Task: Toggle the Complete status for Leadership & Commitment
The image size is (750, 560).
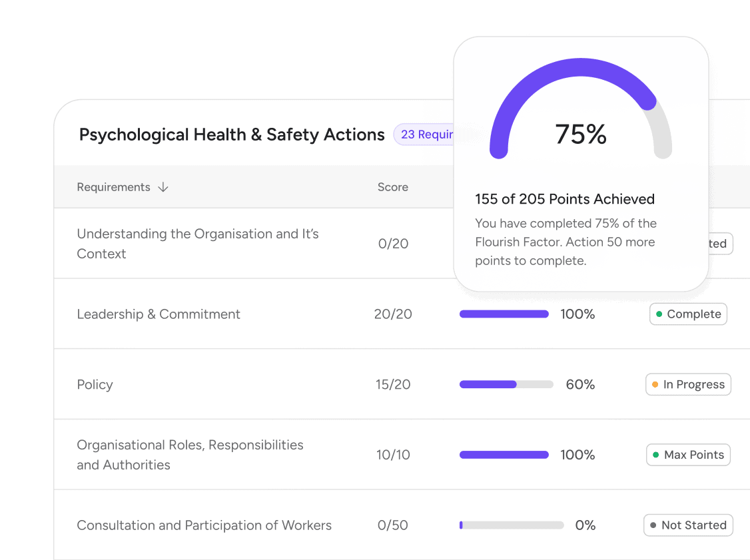Action: pyautogui.click(x=688, y=314)
